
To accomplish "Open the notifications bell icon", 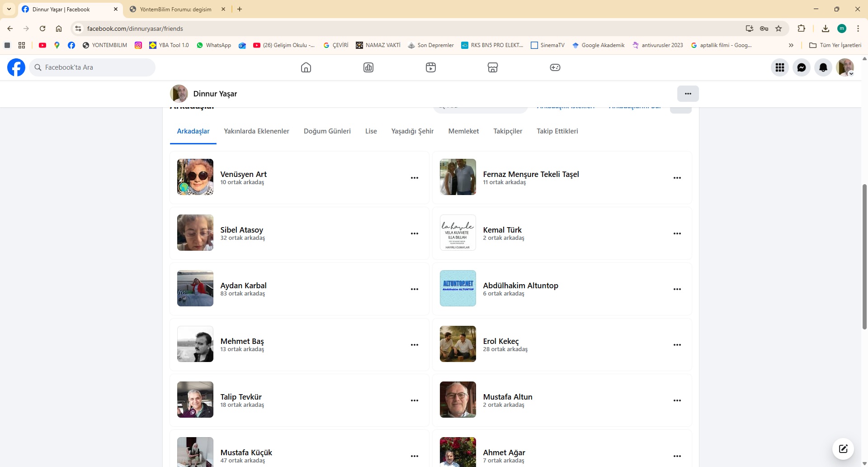I will point(823,67).
